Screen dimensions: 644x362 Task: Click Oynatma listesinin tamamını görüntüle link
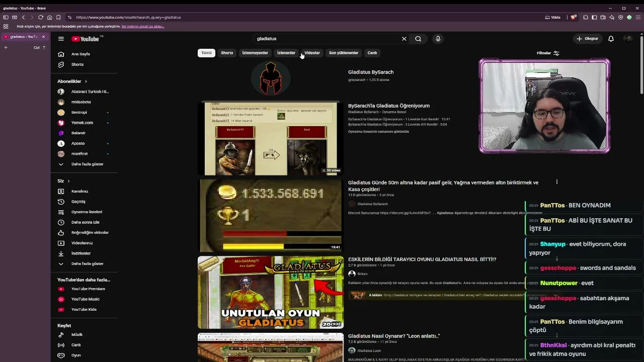click(x=378, y=132)
